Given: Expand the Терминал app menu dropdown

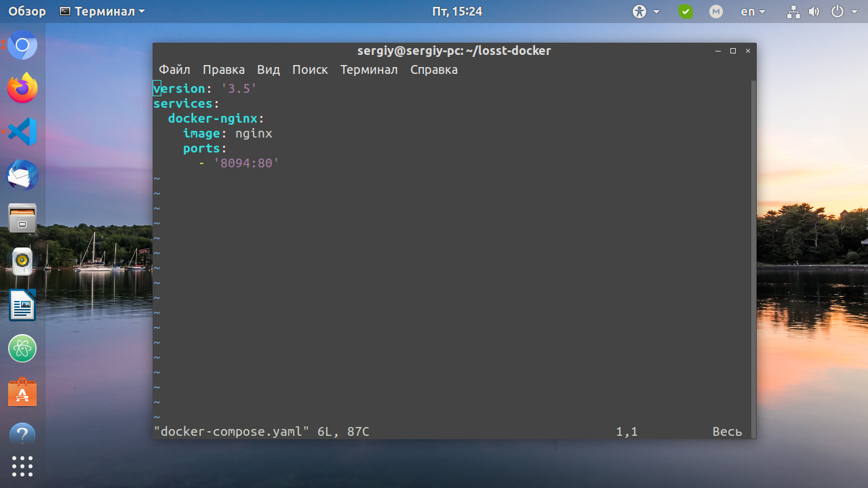Looking at the screenshot, I should tap(102, 12).
